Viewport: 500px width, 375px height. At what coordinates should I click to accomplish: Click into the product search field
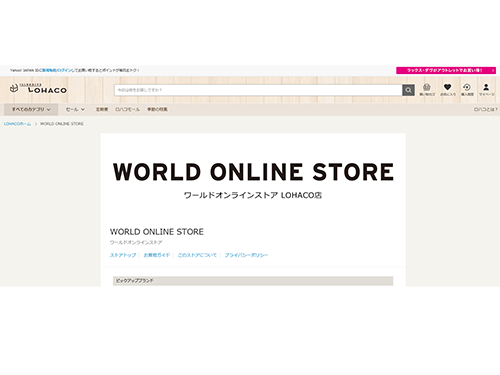(x=258, y=90)
